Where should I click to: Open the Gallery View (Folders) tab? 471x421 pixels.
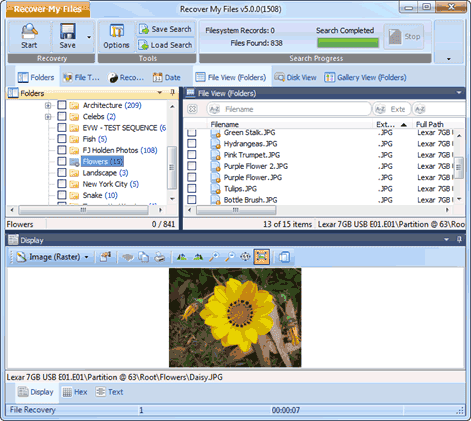tap(365, 77)
